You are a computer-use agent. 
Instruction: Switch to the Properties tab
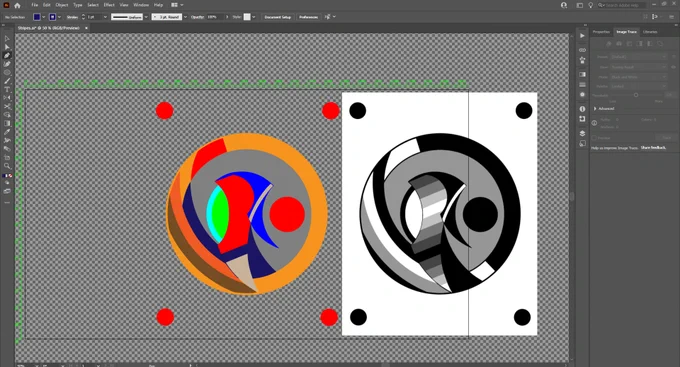coord(601,32)
